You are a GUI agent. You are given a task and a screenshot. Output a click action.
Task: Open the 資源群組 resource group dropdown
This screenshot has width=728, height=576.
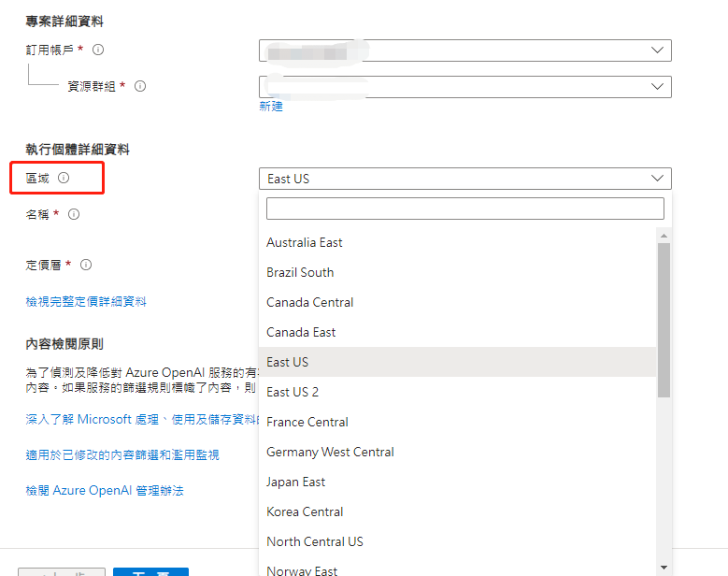point(464,86)
